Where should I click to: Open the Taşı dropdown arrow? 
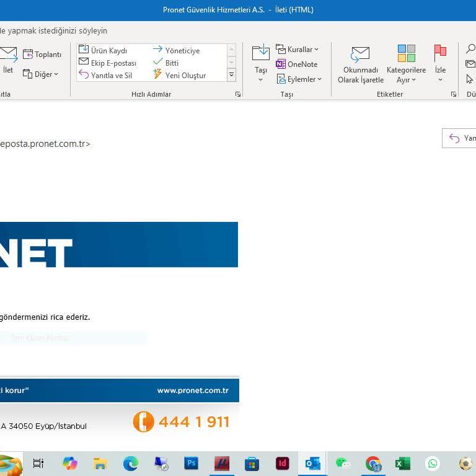(x=260, y=80)
